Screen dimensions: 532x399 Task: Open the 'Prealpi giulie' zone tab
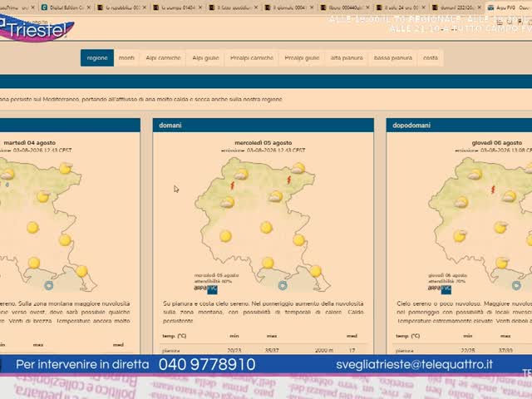302,58
